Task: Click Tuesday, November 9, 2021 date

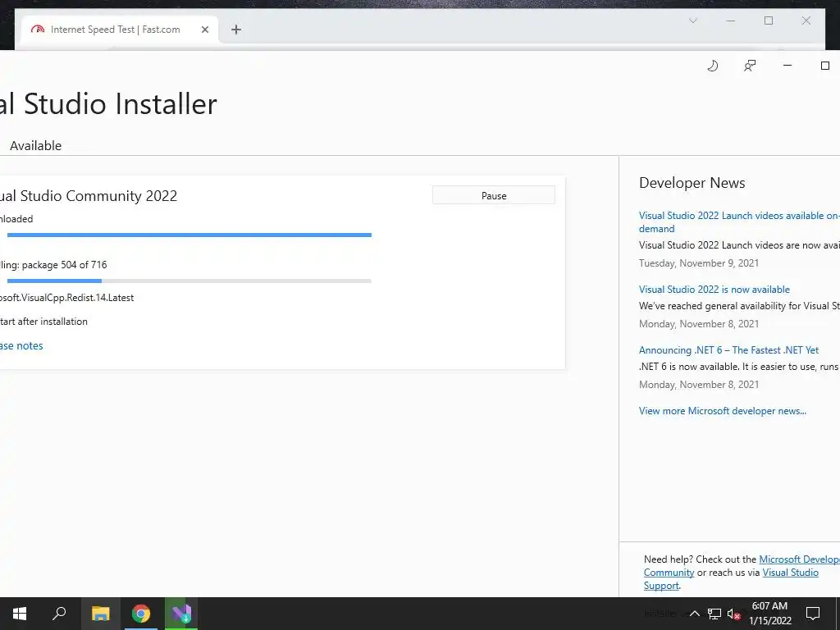Action: click(x=699, y=263)
